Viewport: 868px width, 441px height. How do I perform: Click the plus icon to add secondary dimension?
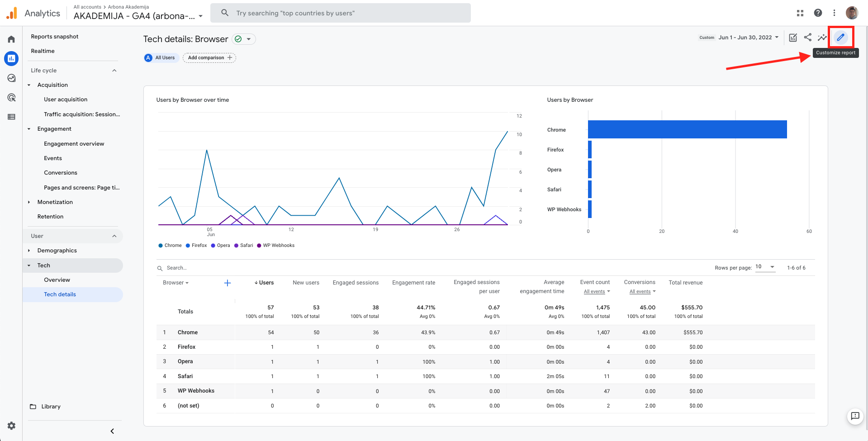tap(228, 283)
